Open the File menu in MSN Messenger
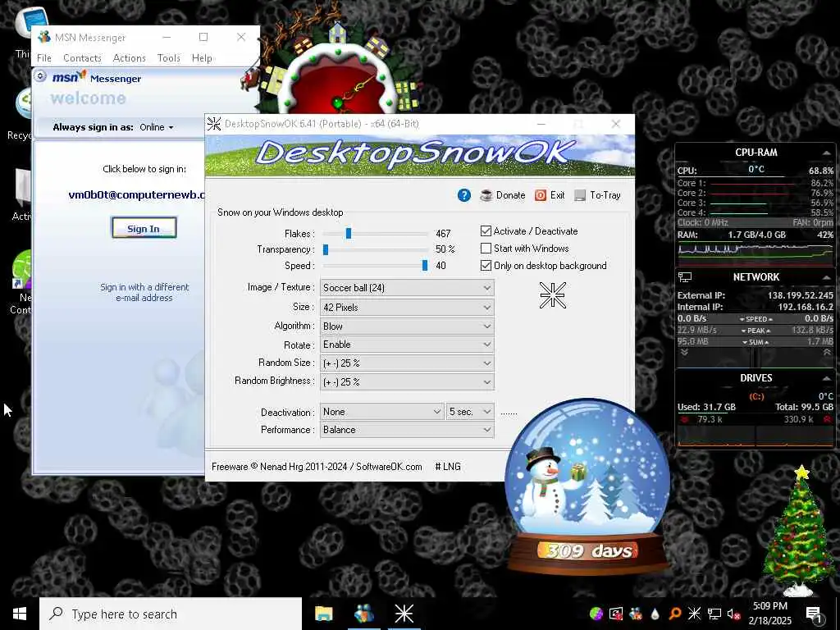 [x=44, y=58]
